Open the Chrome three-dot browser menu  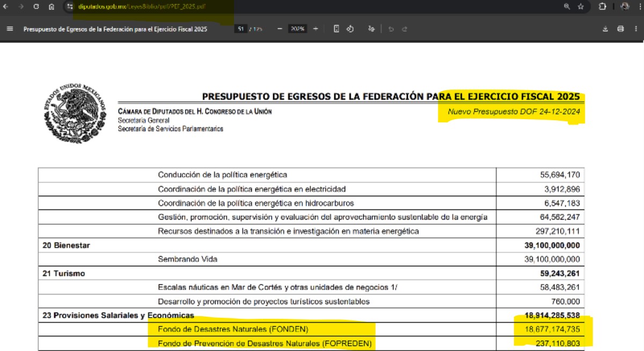coord(638,7)
